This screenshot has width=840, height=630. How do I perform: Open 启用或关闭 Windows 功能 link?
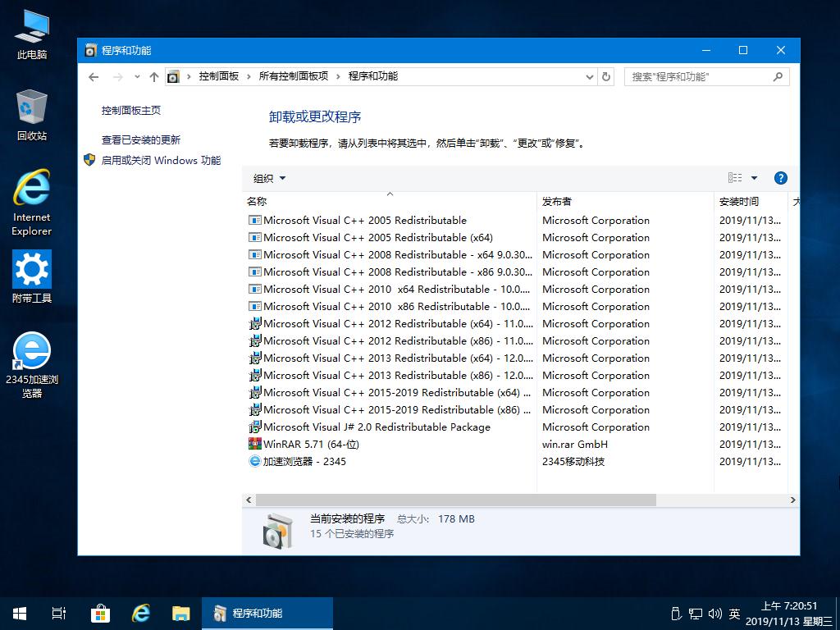click(x=161, y=160)
